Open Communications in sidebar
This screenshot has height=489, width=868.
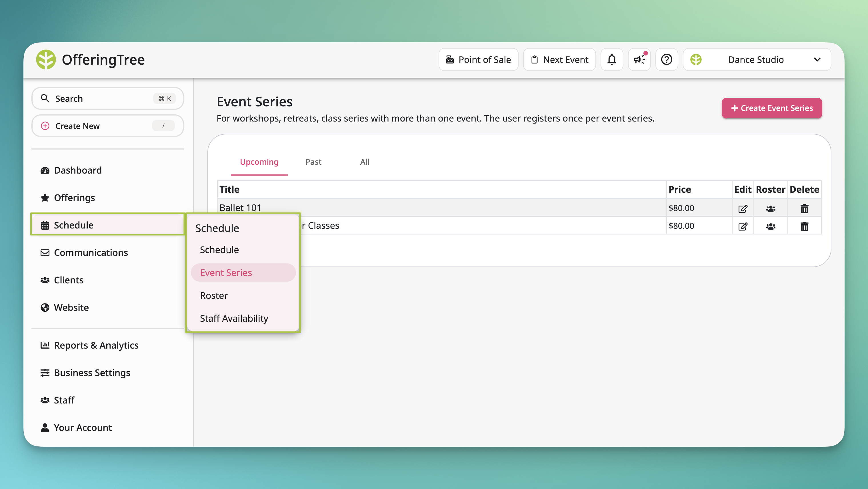pos(91,253)
